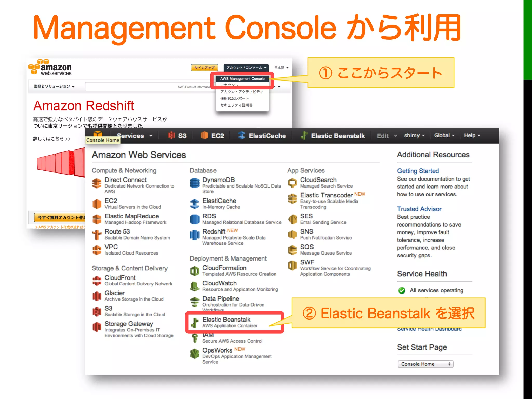
Task: Expand the Global region dropdown
Action: pyautogui.click(x=444, y=136)
